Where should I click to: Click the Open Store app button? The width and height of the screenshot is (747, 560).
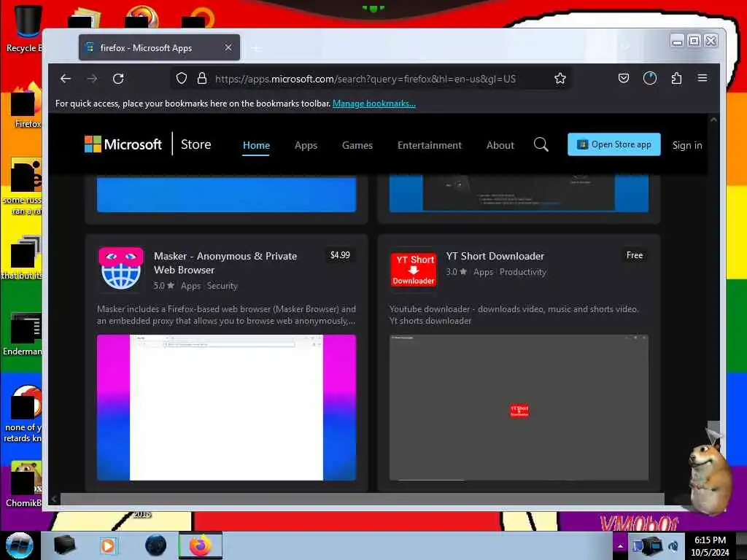tap(614, 144)
